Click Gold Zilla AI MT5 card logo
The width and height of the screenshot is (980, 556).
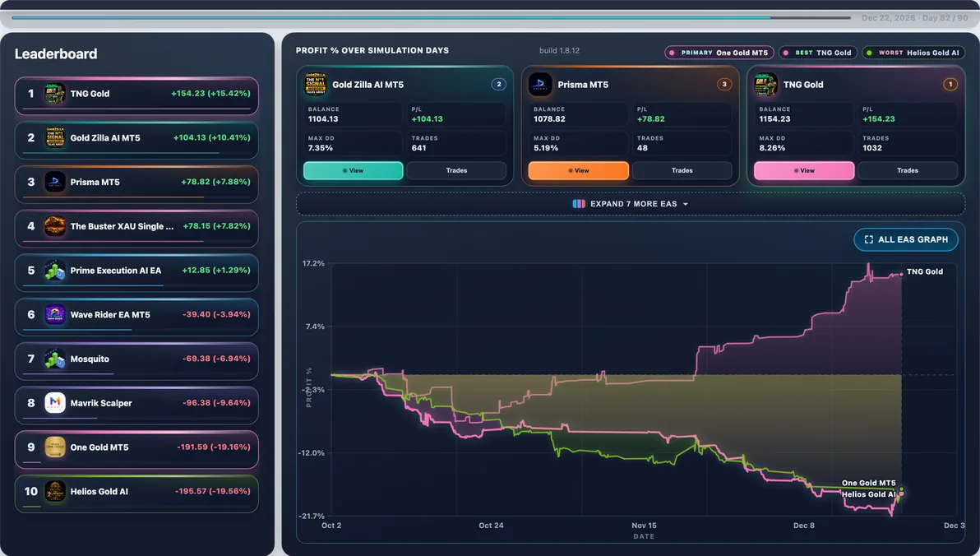point(316,85)
